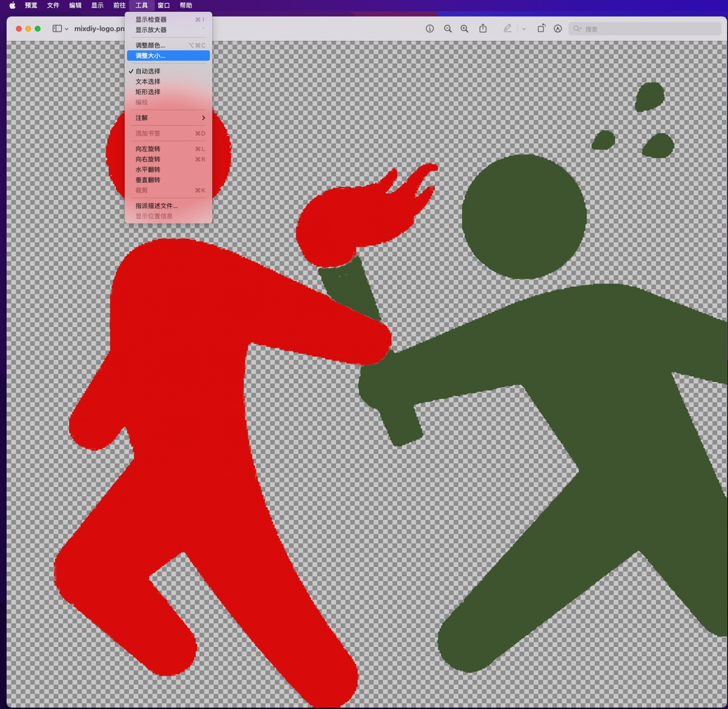728x709 pixels.
Task: Open the Apple menu
Action: click(12, 5)
